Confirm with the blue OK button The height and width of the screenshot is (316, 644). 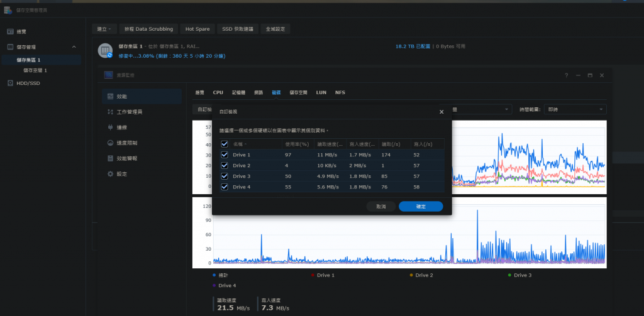pos(421,207)
